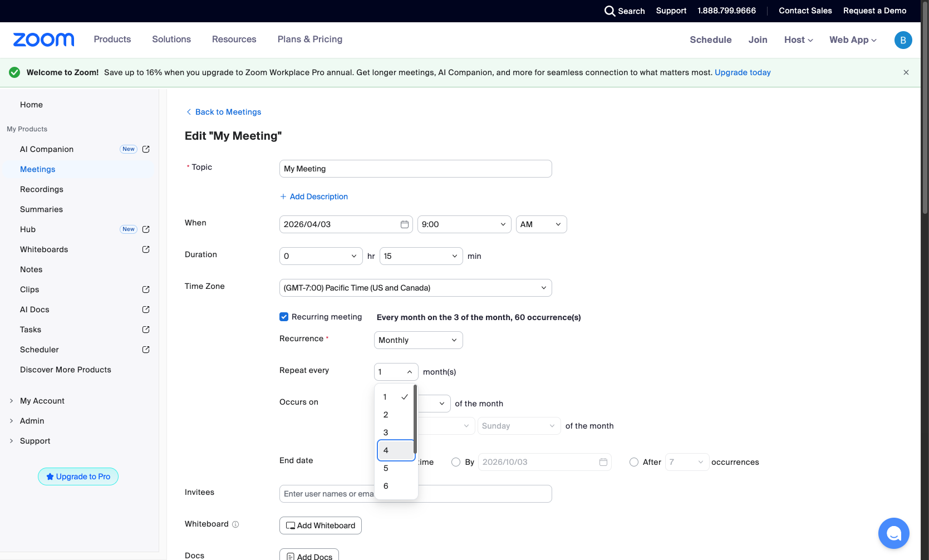The width and height of the screenshot is (929, 560).
Task: Open Clips external link icon
Action: pyautogui.click(x=146, y=289)
